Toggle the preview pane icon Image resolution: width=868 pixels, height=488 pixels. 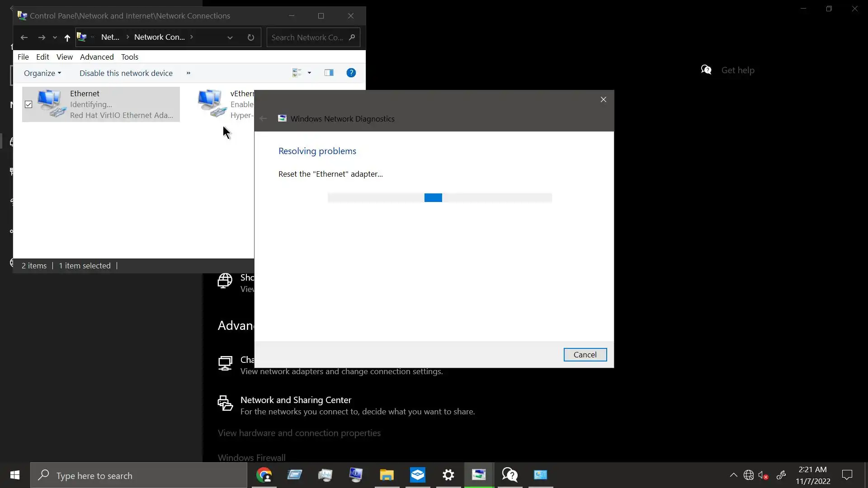(x=329, y=73)
